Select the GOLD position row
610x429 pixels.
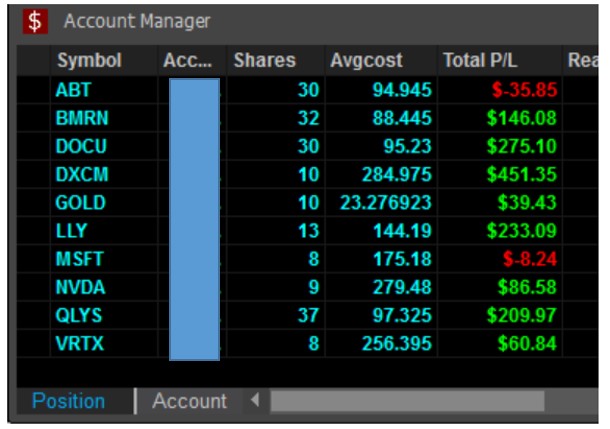(80, 202)
